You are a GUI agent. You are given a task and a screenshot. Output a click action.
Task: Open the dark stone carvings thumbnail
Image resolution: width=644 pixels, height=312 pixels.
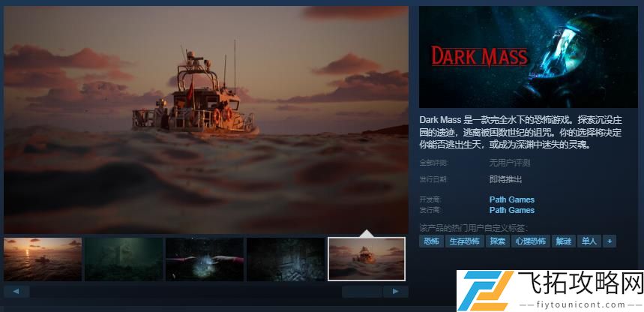[x=286, y=259]
